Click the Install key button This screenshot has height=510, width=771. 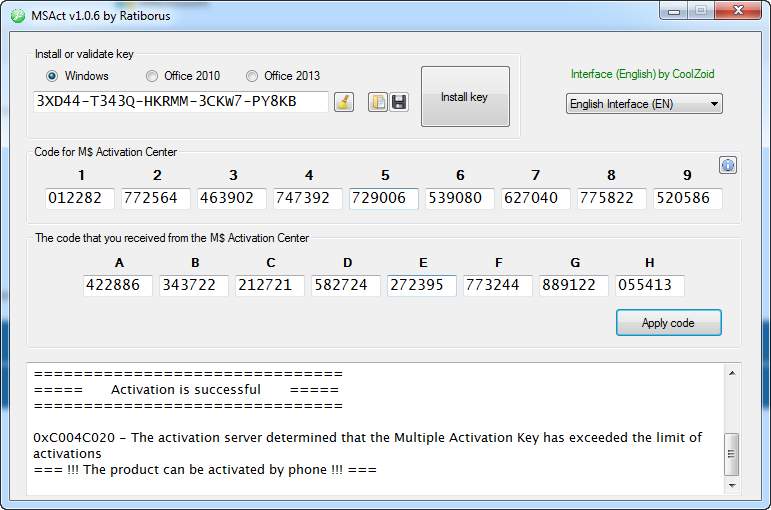tap(465, 97)
